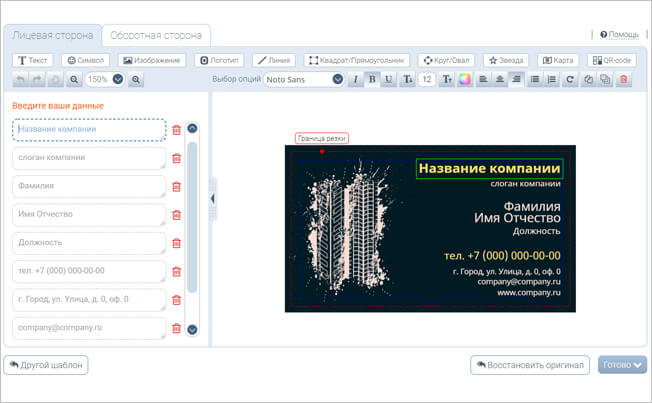Delete the company@company.ru field row
652x403 pixels.
point(176,328)
